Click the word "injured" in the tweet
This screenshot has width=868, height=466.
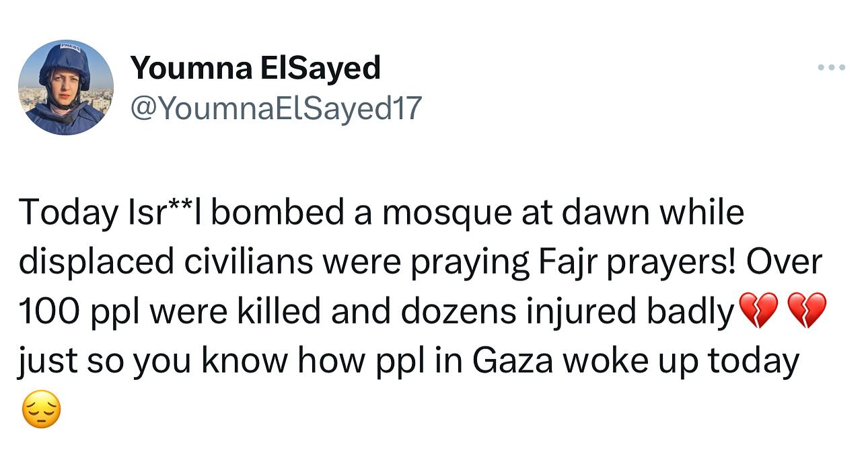596,311
